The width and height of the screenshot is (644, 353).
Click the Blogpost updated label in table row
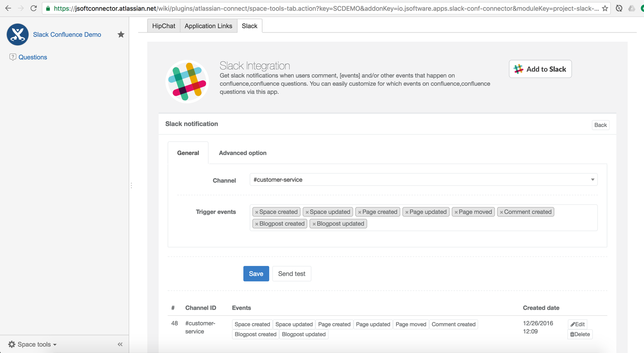tap(304, 335)
